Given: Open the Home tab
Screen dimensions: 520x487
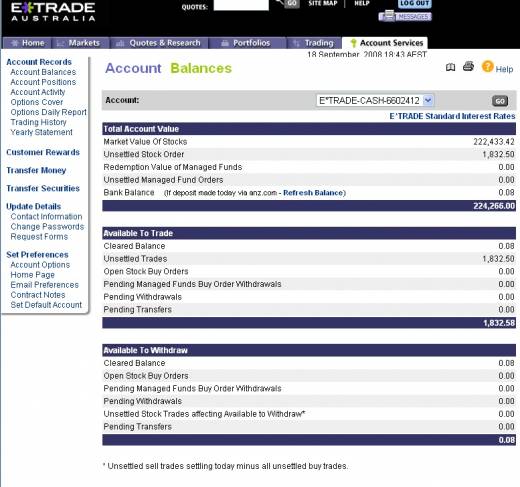Looking at the screenshot, I should (x=27, y=43).
